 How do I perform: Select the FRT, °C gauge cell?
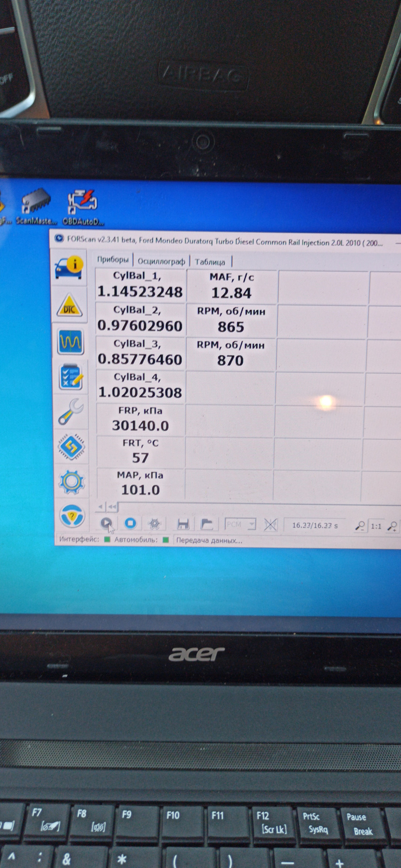[x=140, y=451]
